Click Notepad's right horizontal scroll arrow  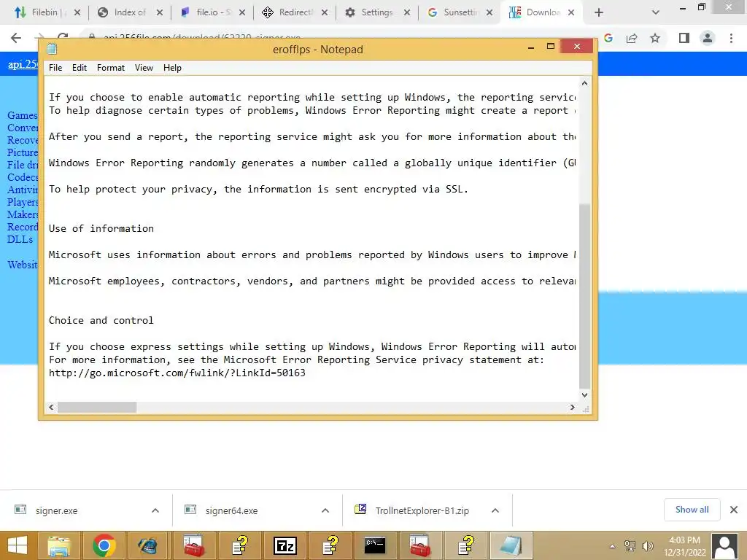pos(572,408)
